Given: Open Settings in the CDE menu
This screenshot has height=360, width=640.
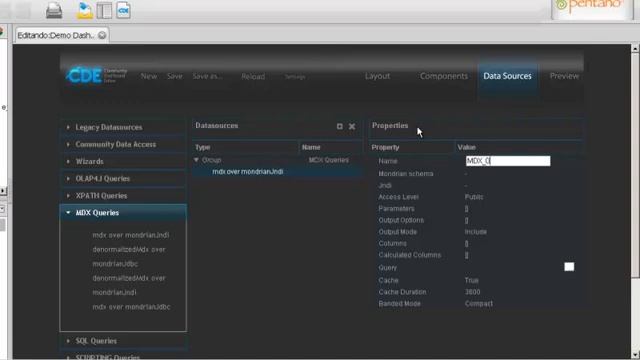Looking at the screenshot, I should click(x=295, y=77).
